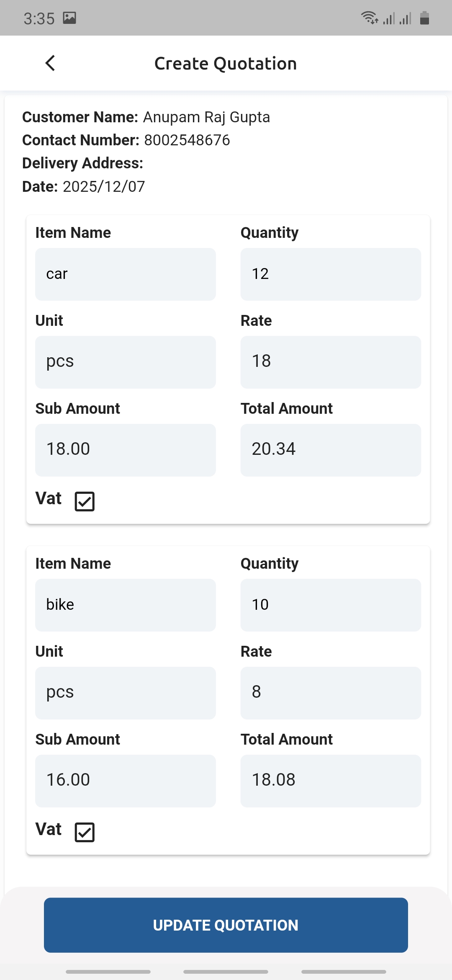This screenshot has width=452, height=980.
Task: Tap the back arrow icon
Action: pyautogui.click(x=50, y=63)
